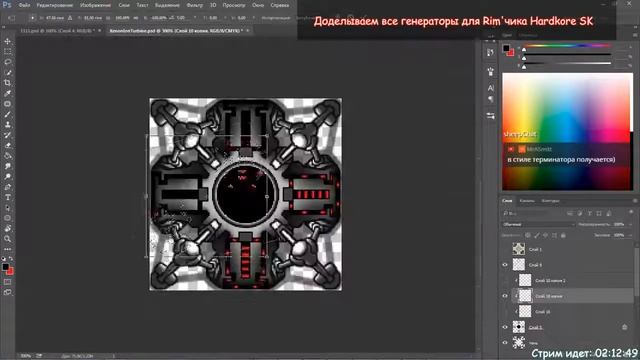640x360 pixels.
Task: Click the red background swatch in toolbar
Action: coord(11,272)
